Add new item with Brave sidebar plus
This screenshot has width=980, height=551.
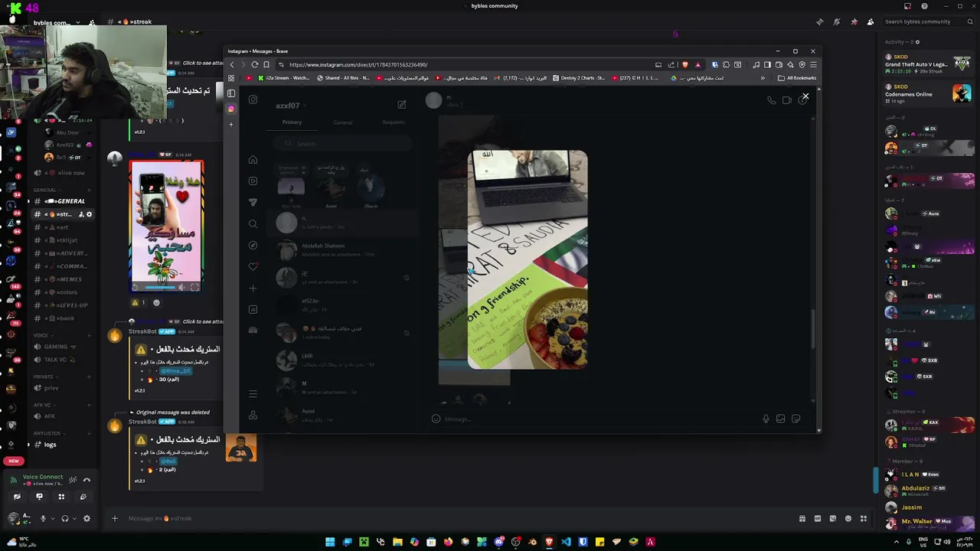click(x=231, y=124)
